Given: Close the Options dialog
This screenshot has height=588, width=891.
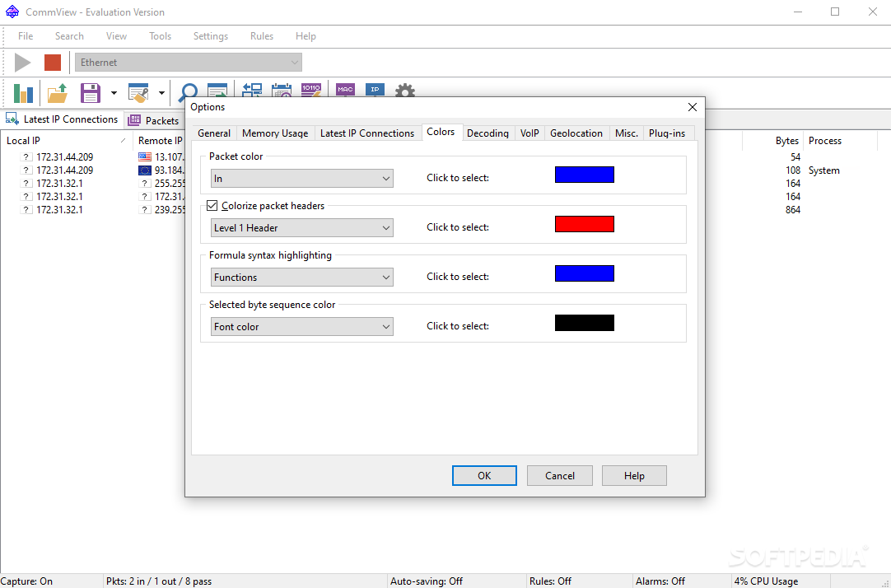Looking at the screenshot, I should click(x=692, y=107).
